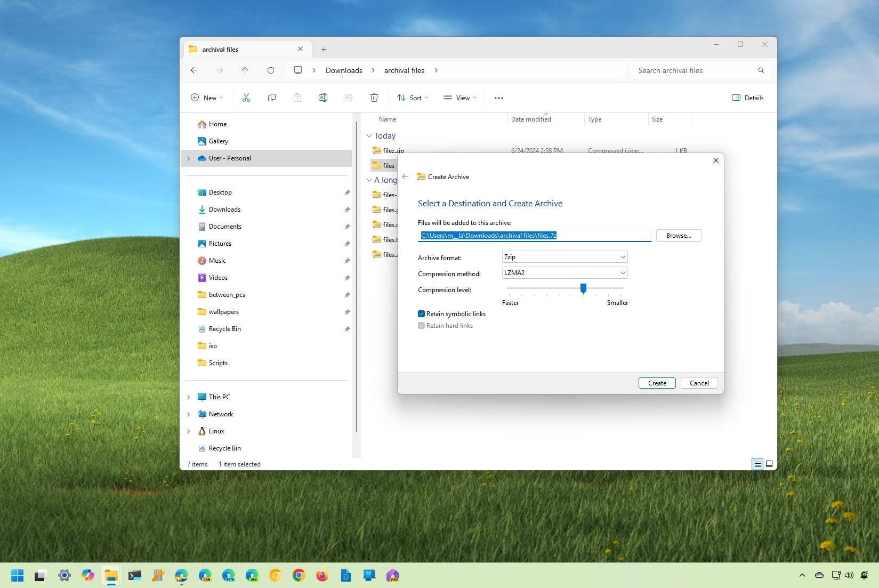
Task: Click Downloads in the address breadcrumb
Action: click(344, 70)
